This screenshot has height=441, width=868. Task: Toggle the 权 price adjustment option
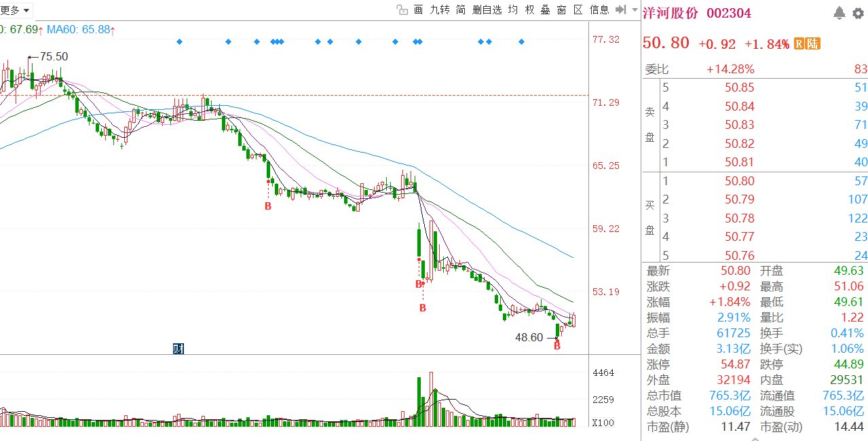coord(529,9)
